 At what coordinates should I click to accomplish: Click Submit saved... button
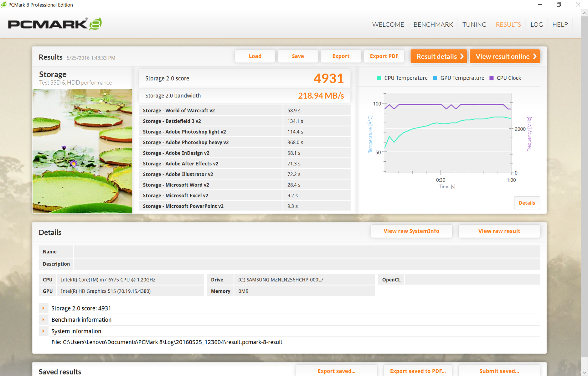[x=499, y=371]
